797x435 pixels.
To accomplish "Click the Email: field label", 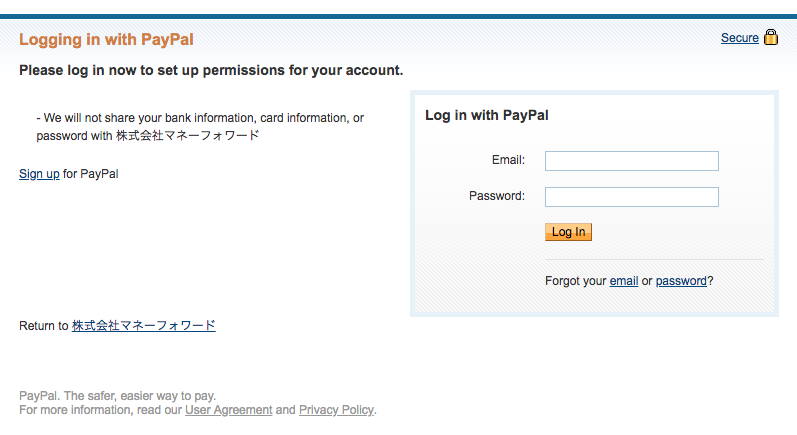I will [508, 160].
